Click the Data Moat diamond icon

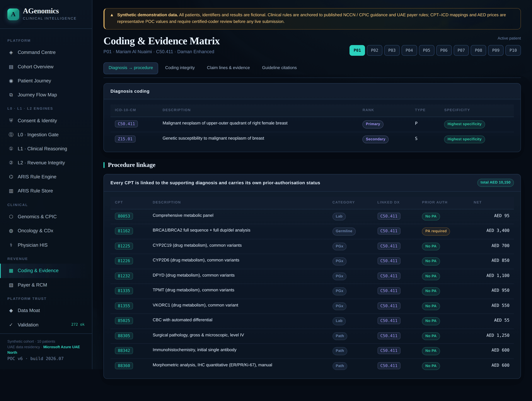(x=11, y=311)
